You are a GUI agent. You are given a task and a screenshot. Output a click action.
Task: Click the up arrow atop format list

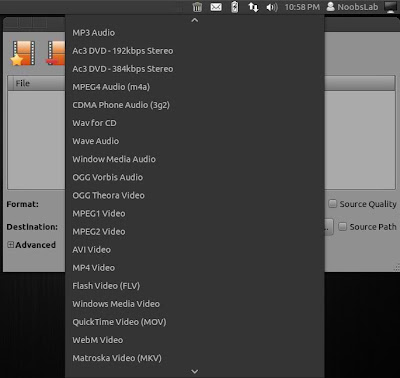pyautogui.click(x=195, y=20)
